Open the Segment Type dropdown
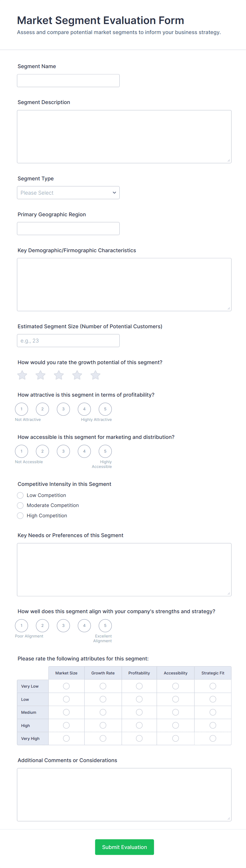 68,193
